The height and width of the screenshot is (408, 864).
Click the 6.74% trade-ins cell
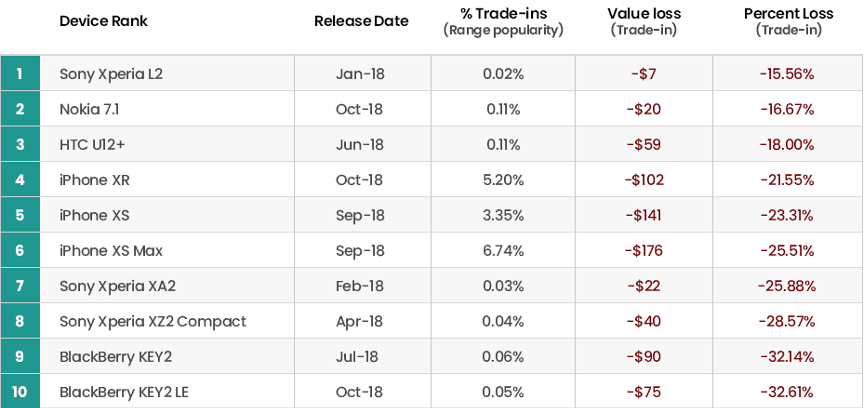click(503, 251)
